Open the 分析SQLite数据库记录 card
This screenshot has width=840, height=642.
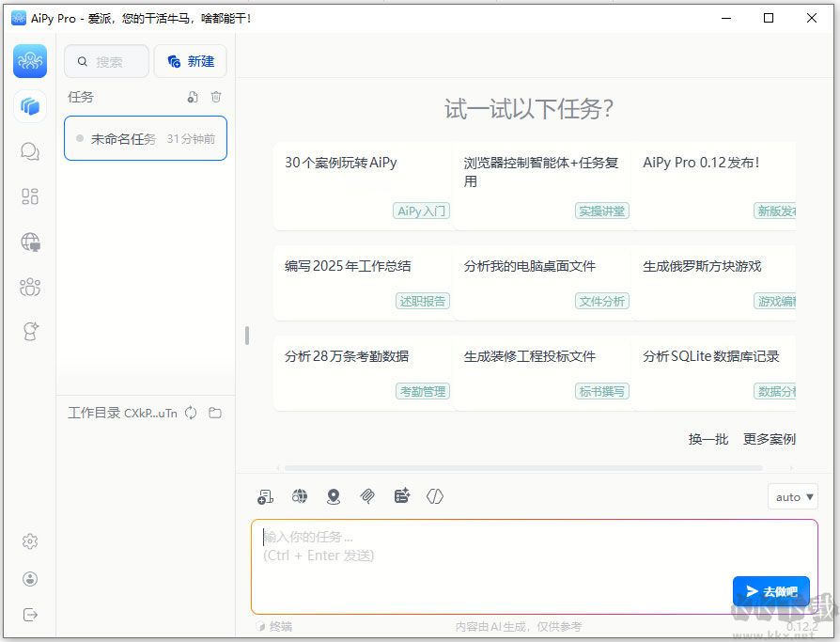(714, 373)
